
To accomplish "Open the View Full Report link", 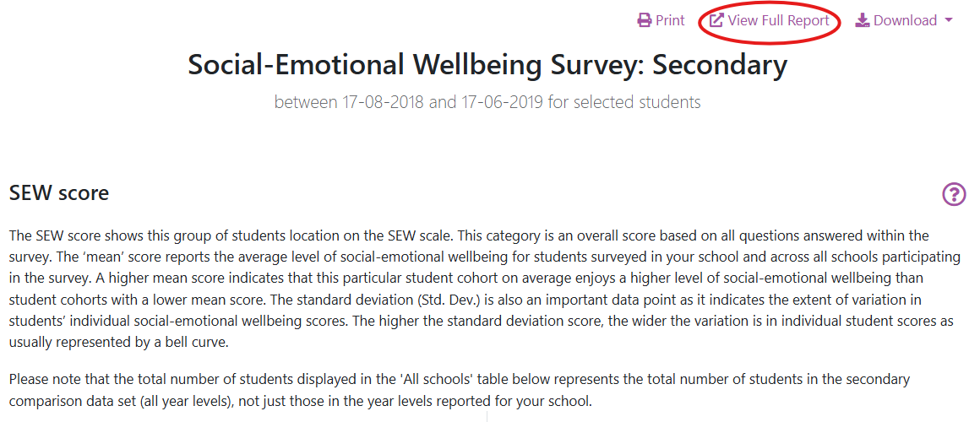I will coord(778,20).
